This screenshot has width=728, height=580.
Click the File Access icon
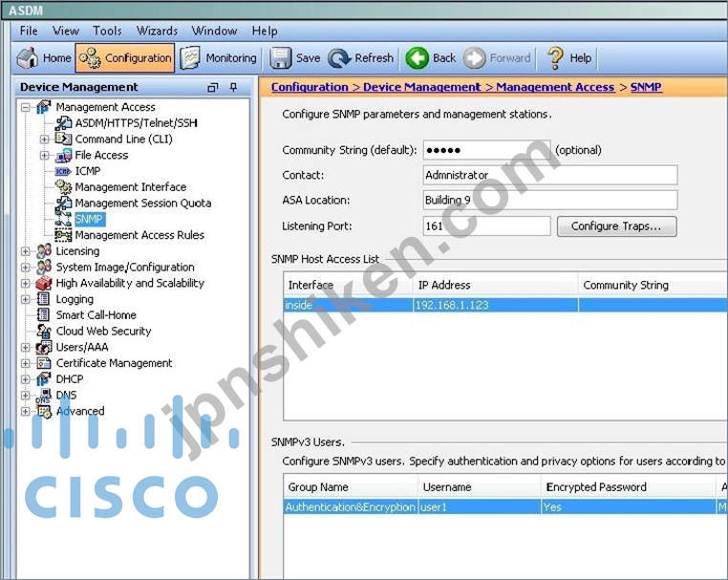(64, 155)
